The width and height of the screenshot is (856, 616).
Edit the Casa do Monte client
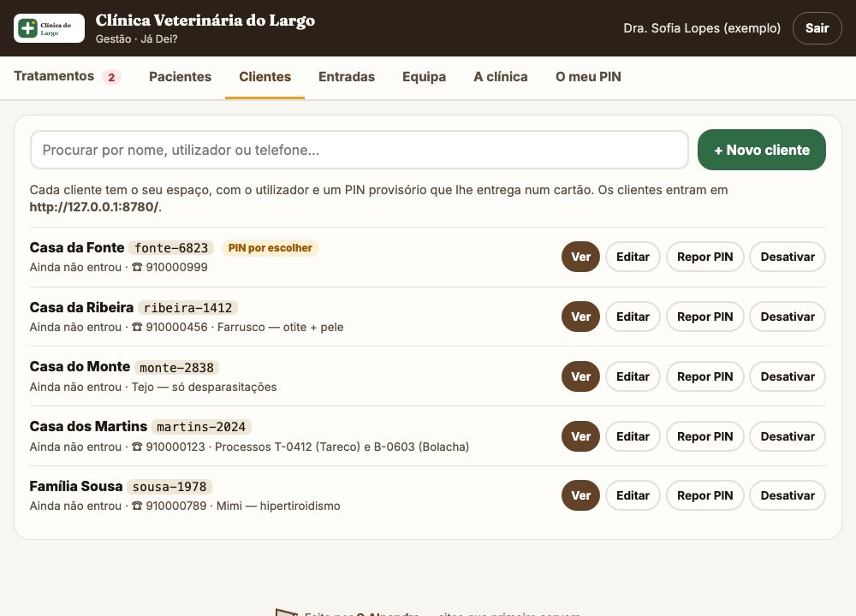633,376
